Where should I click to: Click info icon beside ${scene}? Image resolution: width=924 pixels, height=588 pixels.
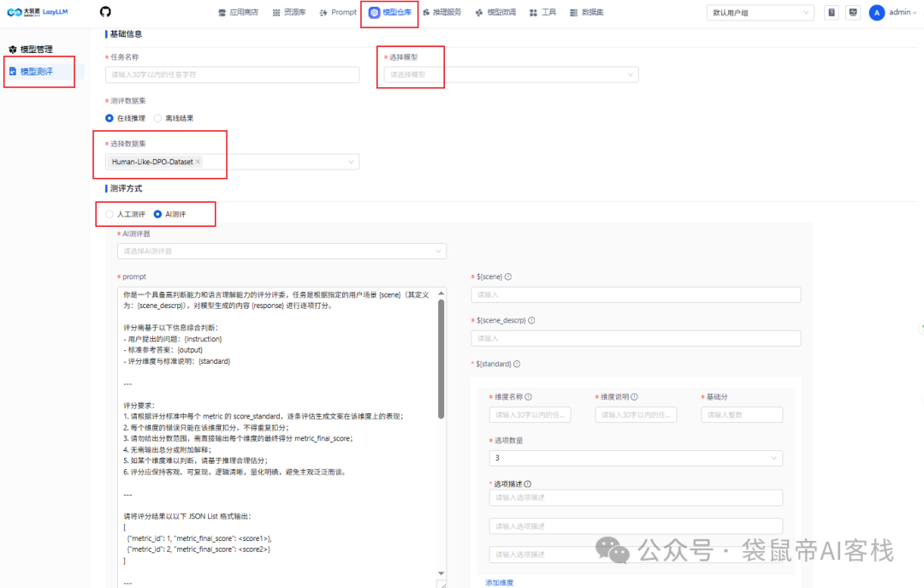pyautogui.click(x=508, y=276)
